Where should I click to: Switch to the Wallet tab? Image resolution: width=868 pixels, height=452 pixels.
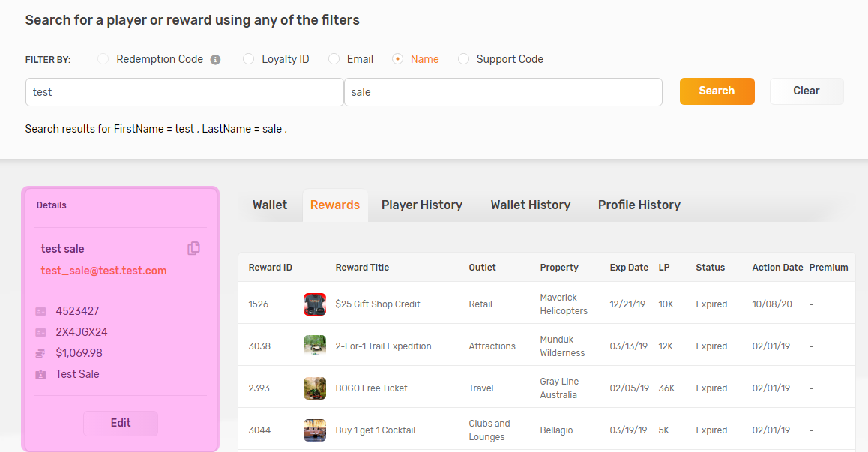[270, 205]
